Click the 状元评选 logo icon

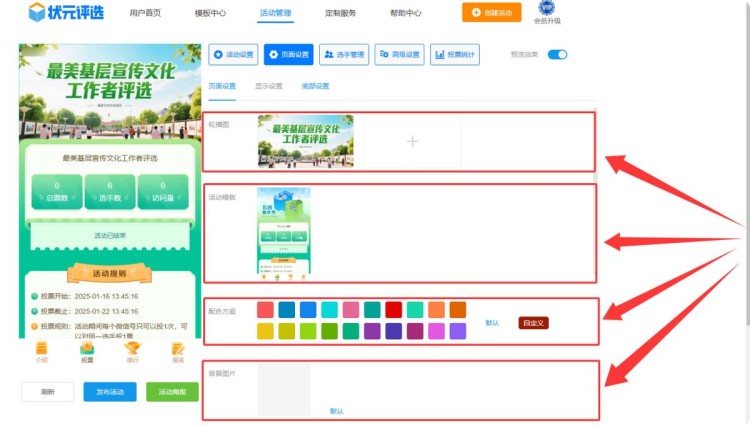[x=37, y=12]
